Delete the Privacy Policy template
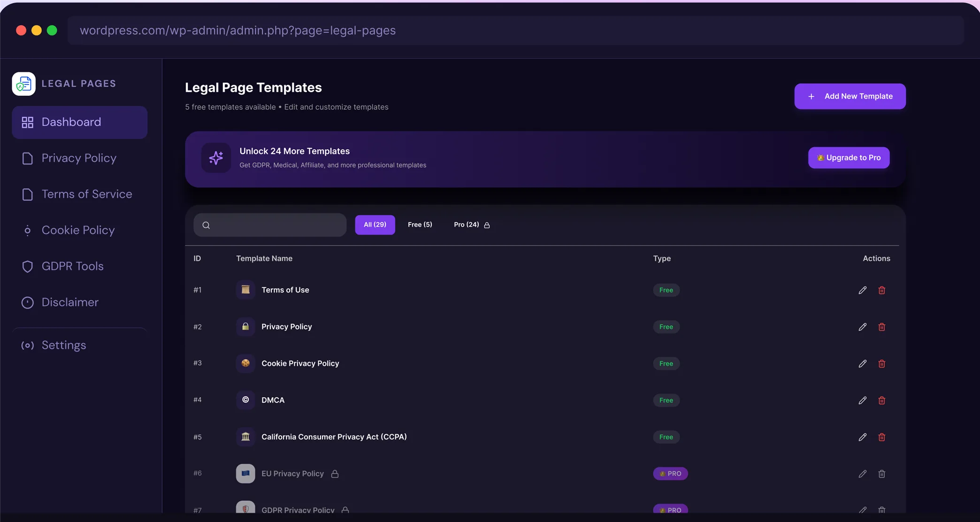Viewport: 980px width, 522px height. 881,327
